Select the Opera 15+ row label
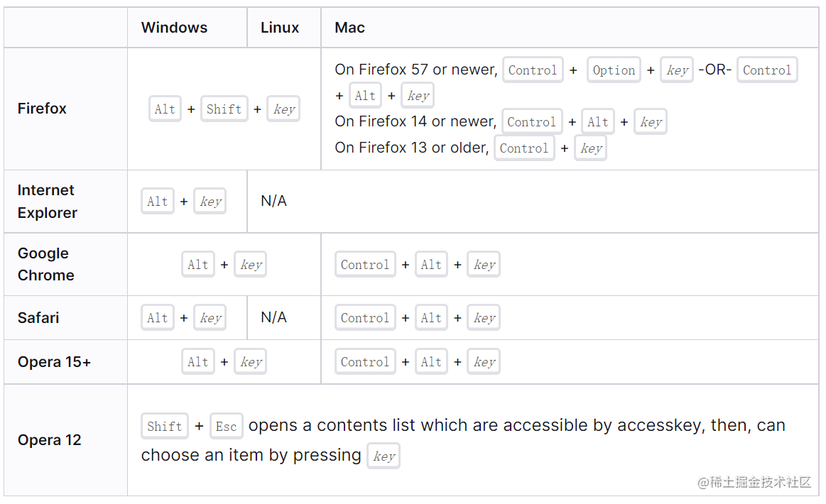The image size is (826, 504). point(54,362)
